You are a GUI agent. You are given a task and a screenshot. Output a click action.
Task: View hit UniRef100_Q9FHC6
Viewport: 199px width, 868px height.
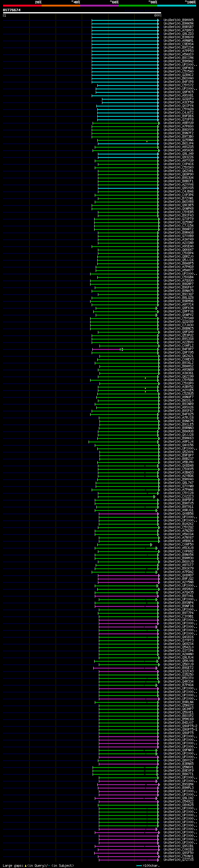[178, 68]
